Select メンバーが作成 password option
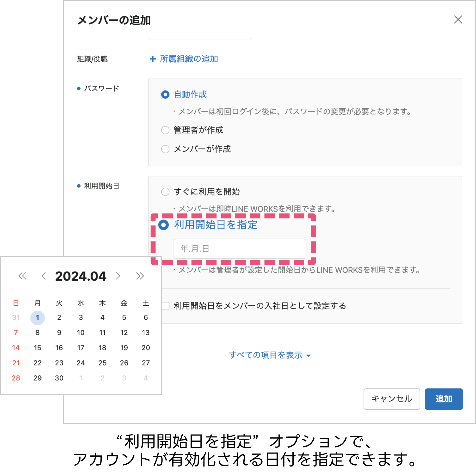Viewport: 476px width, 473px height. point(165,149)
